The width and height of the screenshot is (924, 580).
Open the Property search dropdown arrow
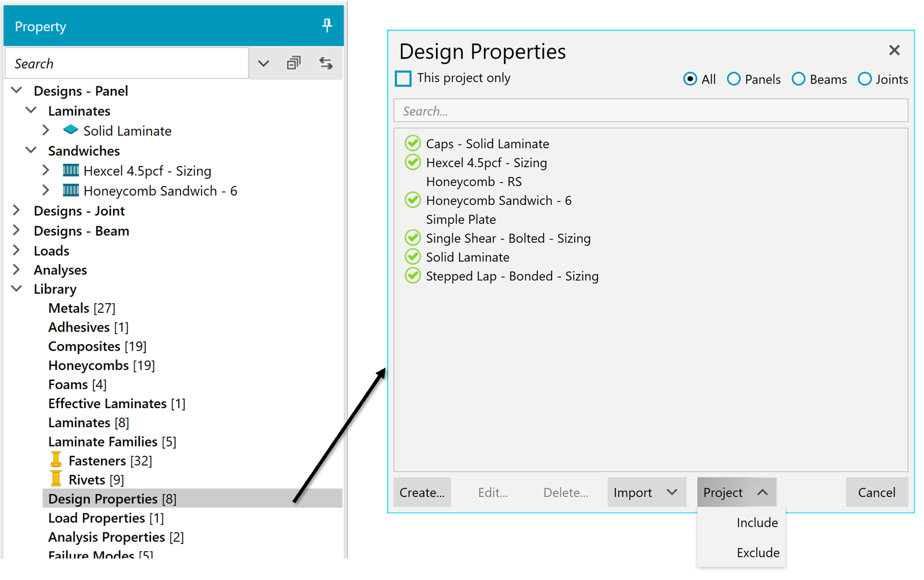(264, 63)
